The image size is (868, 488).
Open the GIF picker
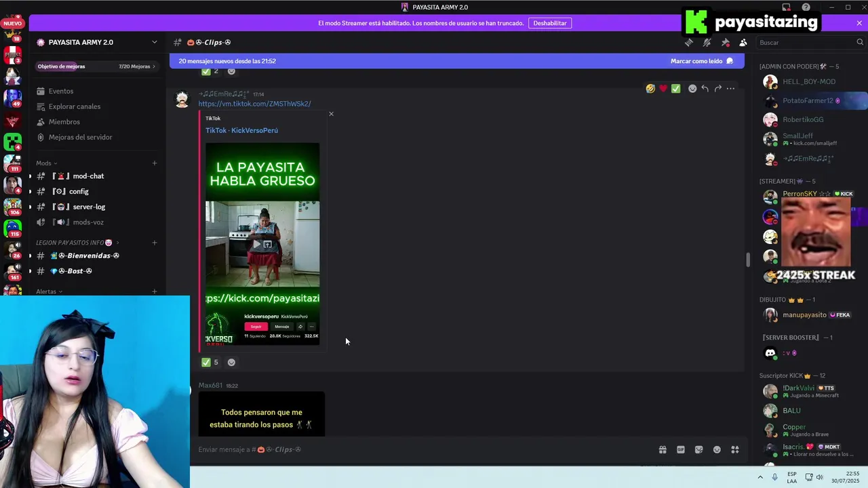681,449
